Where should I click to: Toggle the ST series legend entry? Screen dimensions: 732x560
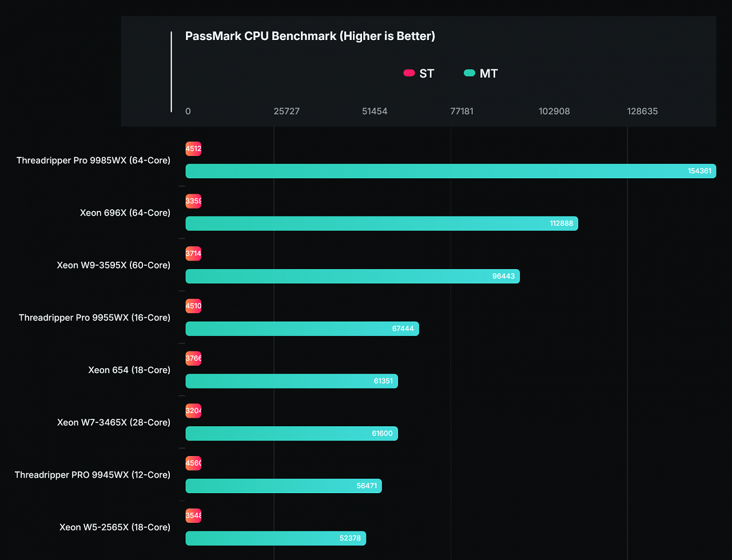click(419, 73)
